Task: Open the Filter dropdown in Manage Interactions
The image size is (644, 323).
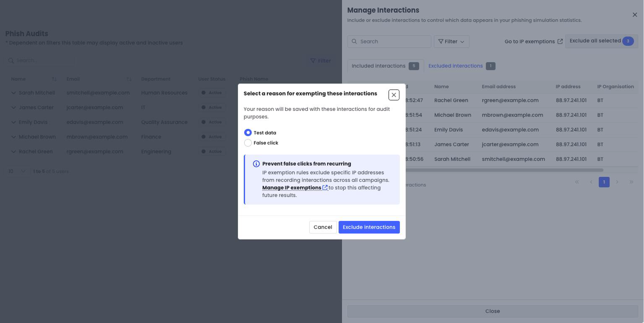Action: (451, 41)
